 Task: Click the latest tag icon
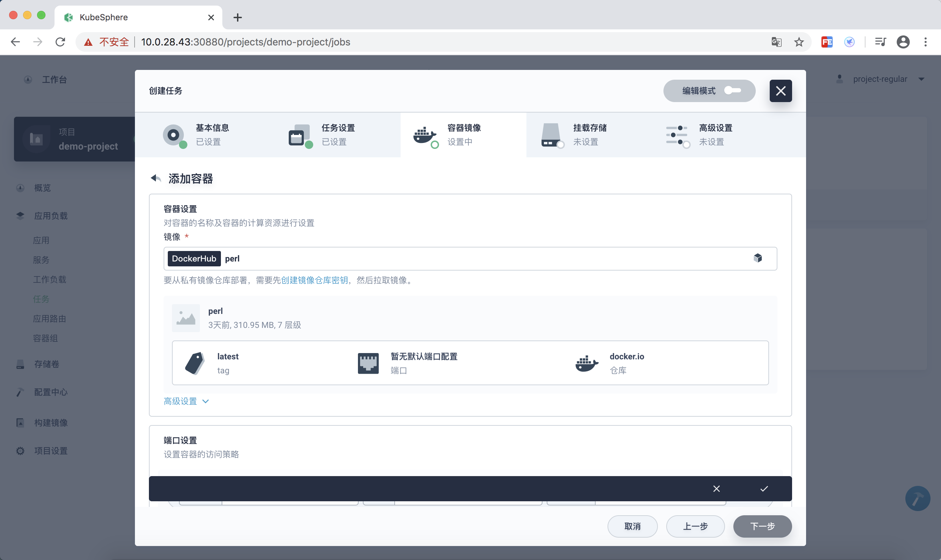pos(195,363)
